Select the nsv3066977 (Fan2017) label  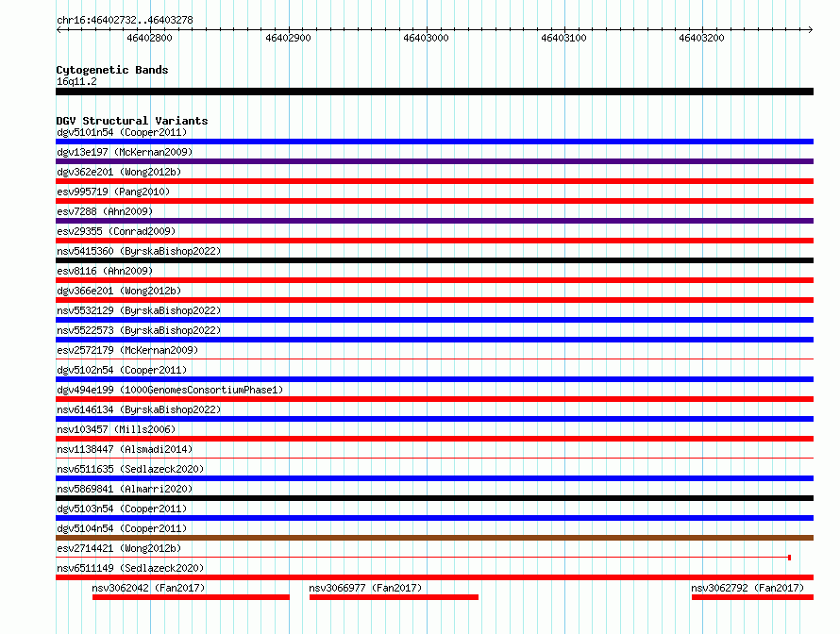click(365, 588)
